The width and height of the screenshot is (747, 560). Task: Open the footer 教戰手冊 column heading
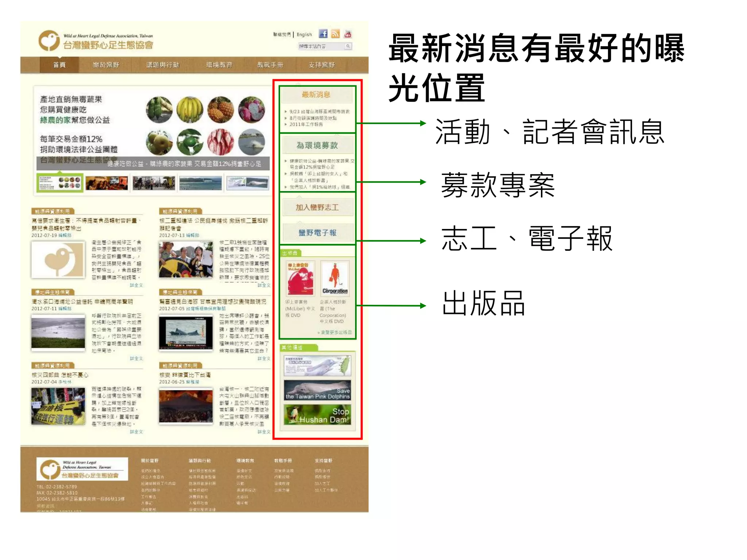(x=283, y=460)
